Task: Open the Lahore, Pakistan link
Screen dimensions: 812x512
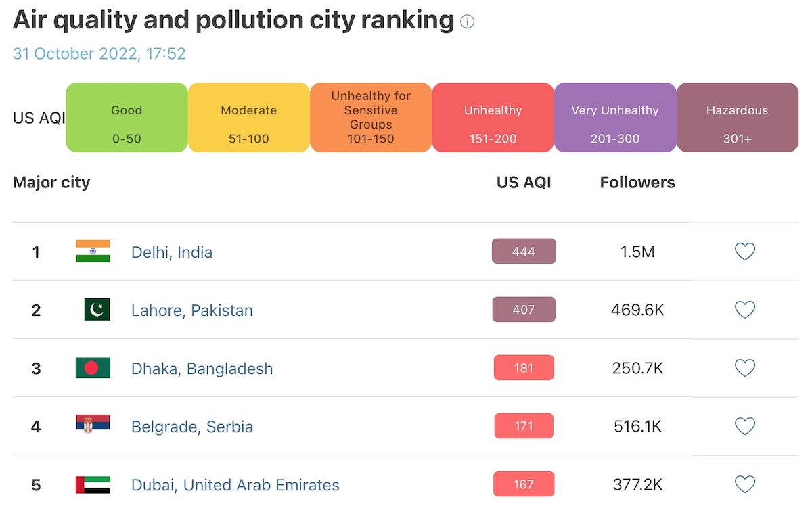Action: click(x=192, y=310)
